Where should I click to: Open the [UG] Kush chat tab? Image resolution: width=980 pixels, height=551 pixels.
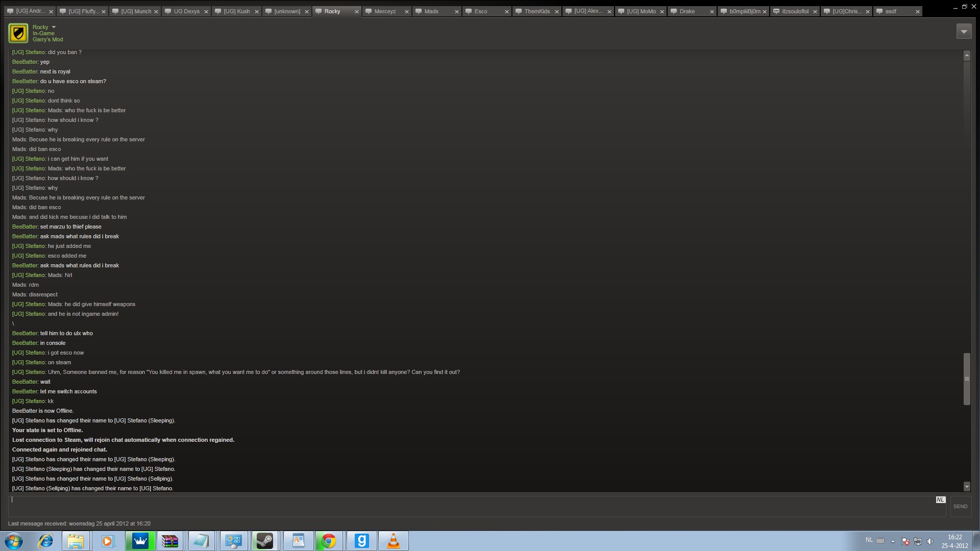[236, 11]
